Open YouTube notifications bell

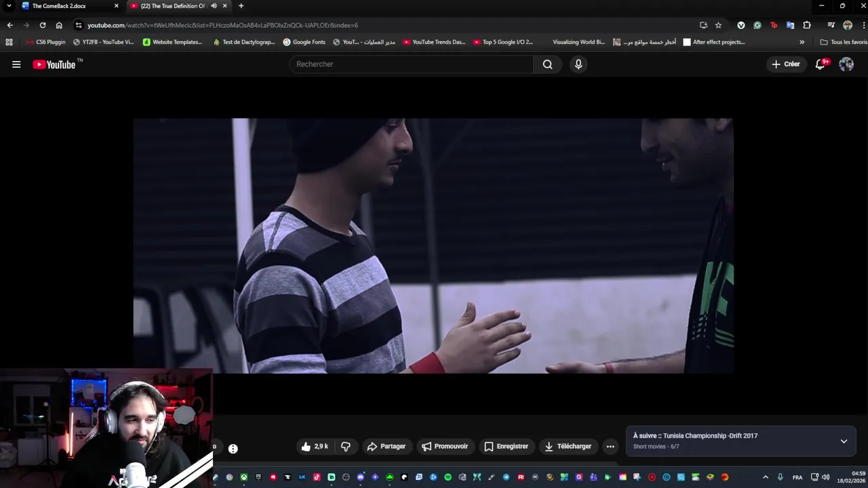click(x=821, y=64)
